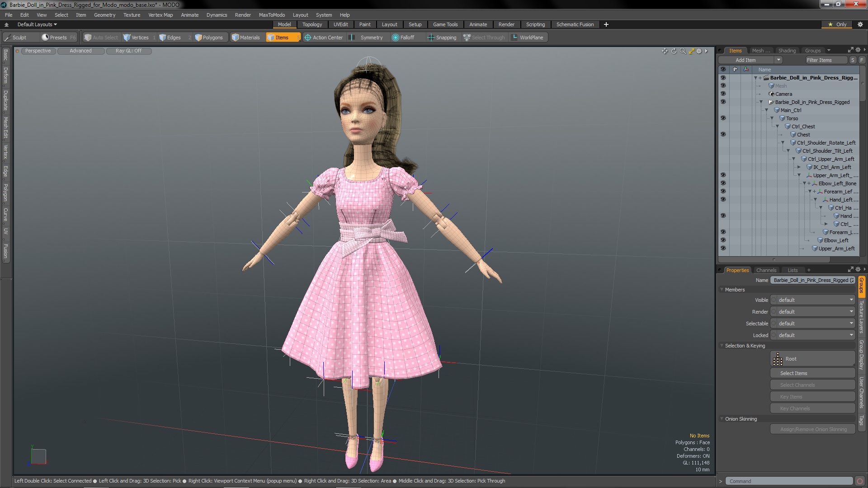Open viewport settings gear icon
Viewport: 868px width, 488px height.
coord(699,51)
